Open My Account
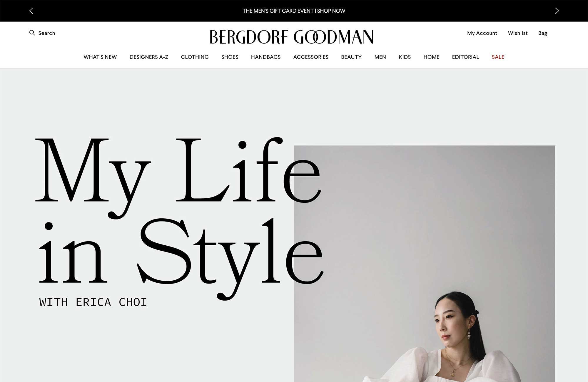 tap(482, 33)
